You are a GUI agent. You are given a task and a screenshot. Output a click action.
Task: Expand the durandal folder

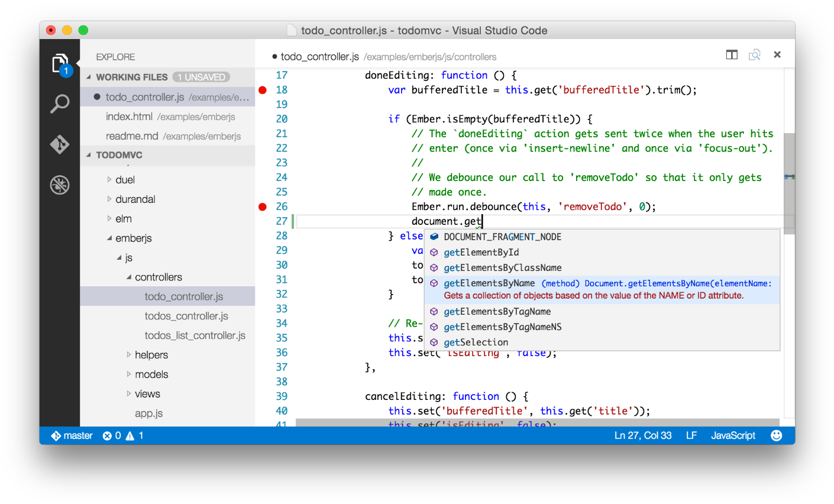(109, 199)
